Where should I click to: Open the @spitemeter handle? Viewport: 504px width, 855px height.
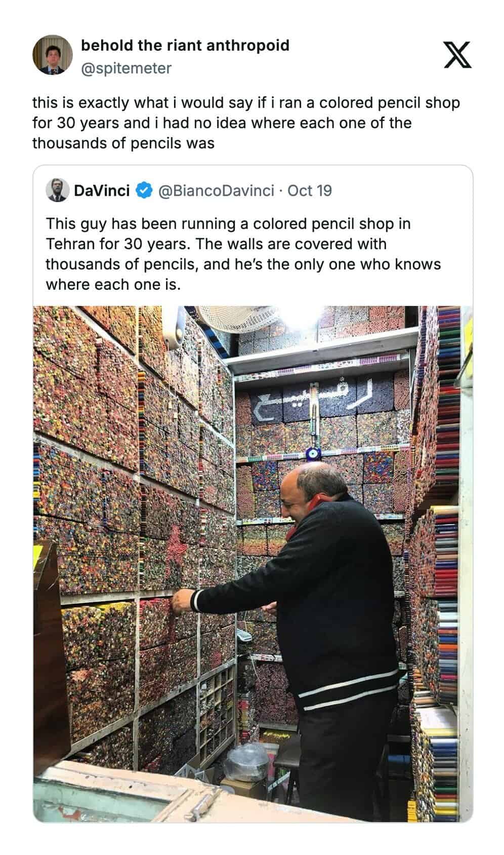[126, 68]
